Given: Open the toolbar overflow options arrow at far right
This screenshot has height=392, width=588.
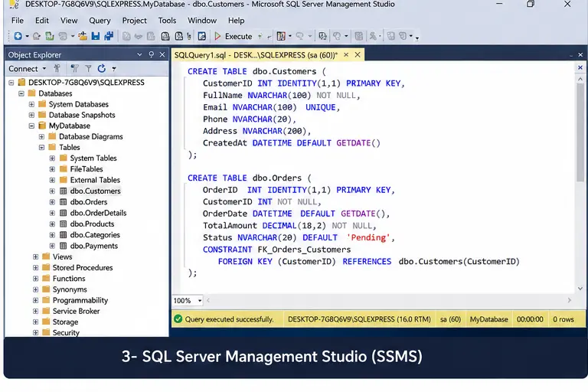Looking at the screenshot, I should 416,38.
